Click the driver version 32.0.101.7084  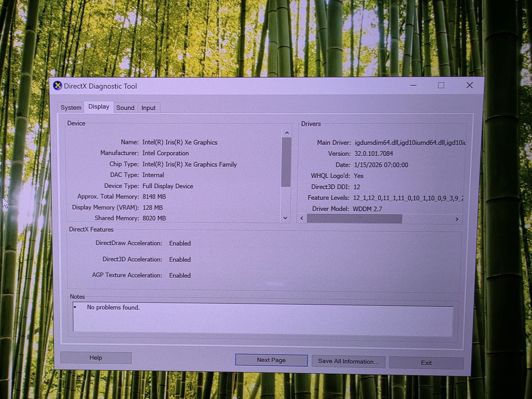pyautogui.click(x=373, y=154)
